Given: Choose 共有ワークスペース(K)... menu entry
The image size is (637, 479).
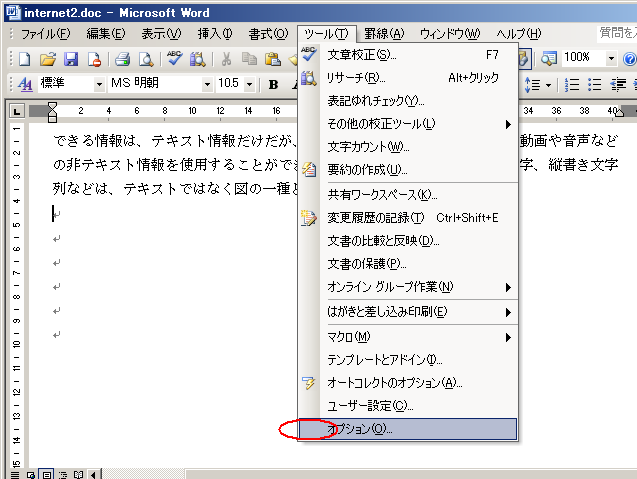Looking at the screenshot, I should (x=408, y=195).
